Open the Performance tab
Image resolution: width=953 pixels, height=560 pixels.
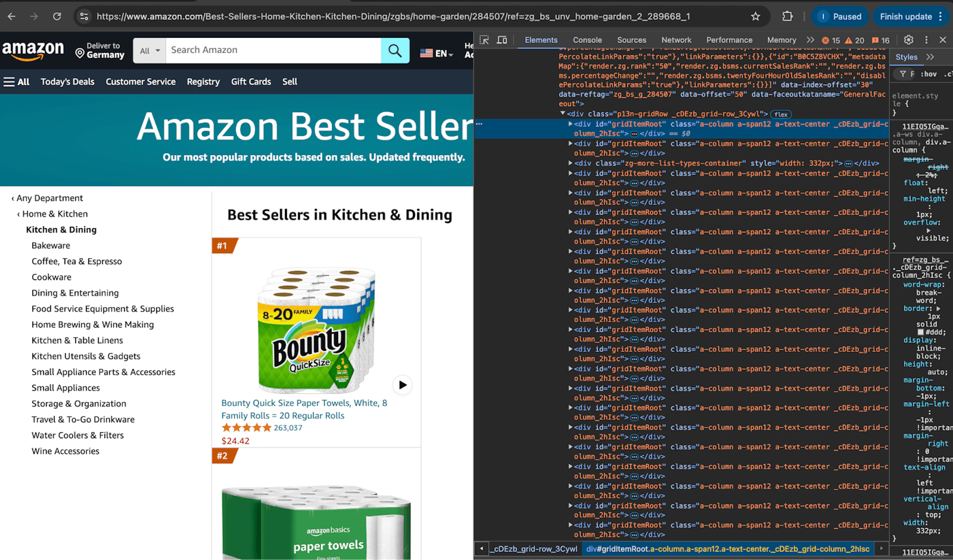coord(729,40)
